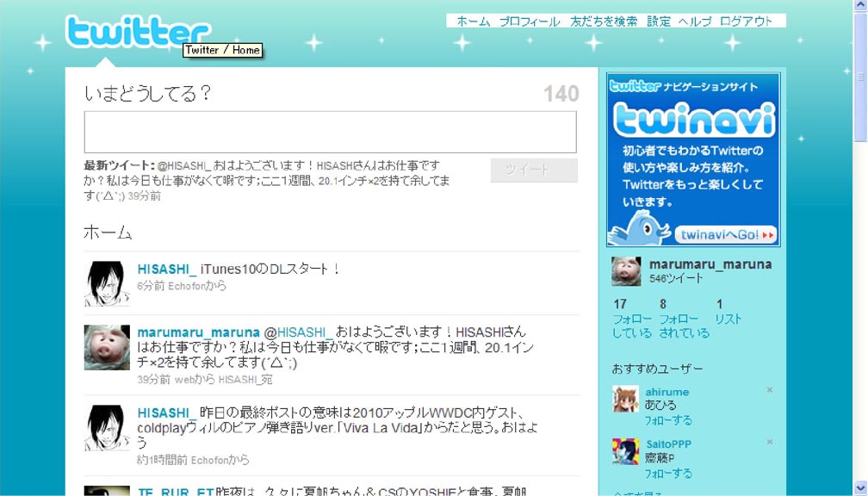This screenshot has width=868, height=496.
Task: Open 39分前 timestamp on marumaru_maruna's tweet
Action: click(x=154, y=380)
